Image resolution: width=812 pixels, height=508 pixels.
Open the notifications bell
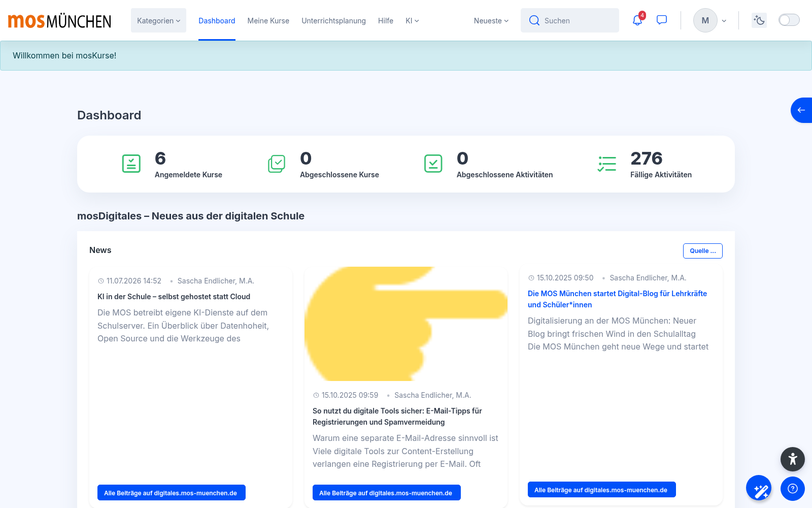pos(637,20)
